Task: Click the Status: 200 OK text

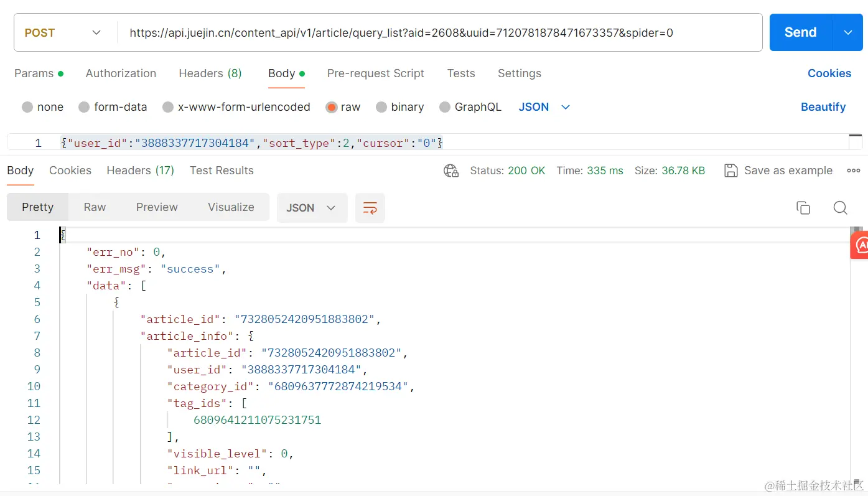Action: tap(508, 171)
